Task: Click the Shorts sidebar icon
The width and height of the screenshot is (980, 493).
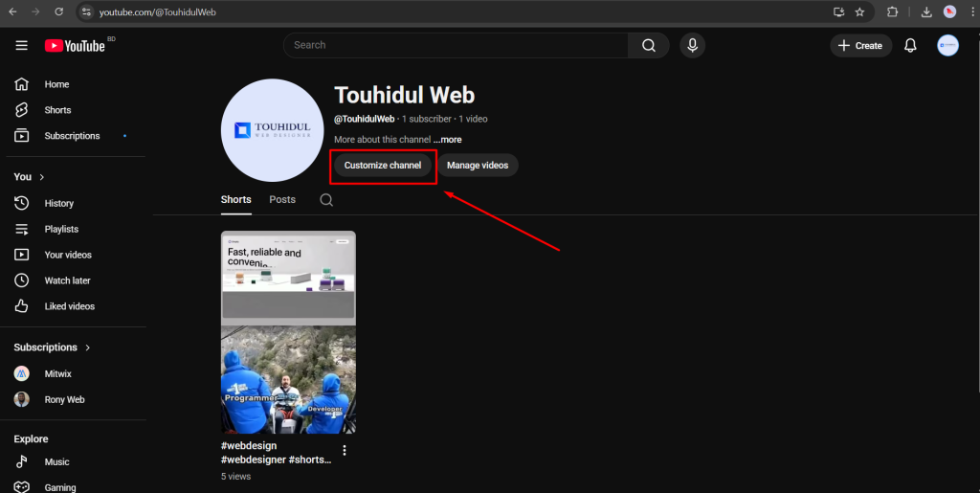Action: (x=22, y=110)
